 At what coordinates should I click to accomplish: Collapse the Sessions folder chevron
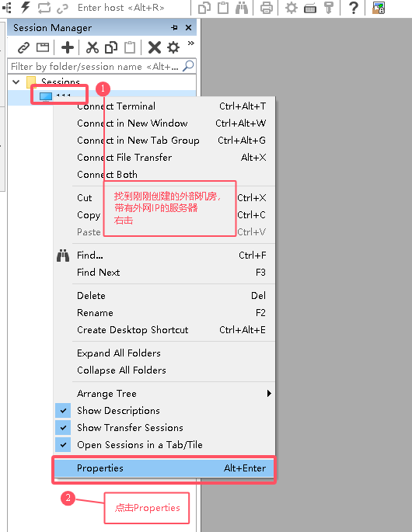(16, 82)
